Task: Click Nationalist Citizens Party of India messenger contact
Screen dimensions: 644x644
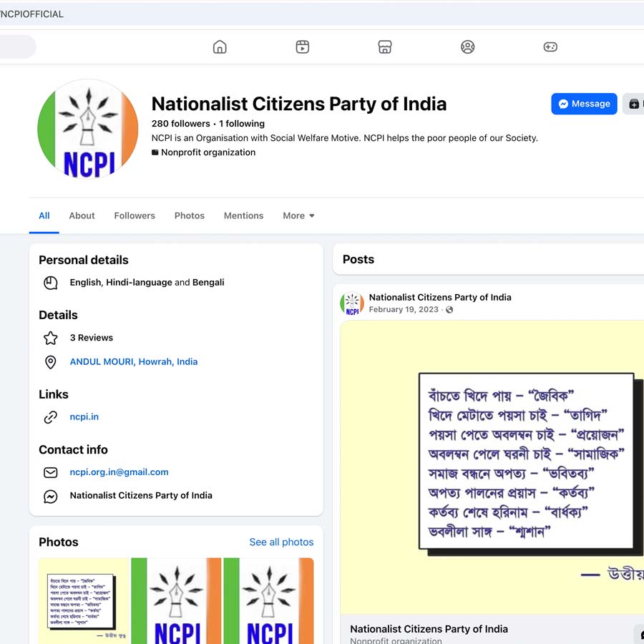Action: [x=141, y=495]
